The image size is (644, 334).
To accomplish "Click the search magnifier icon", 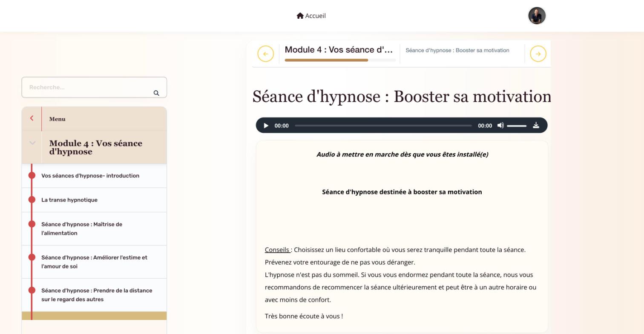I will click(156, 93).
